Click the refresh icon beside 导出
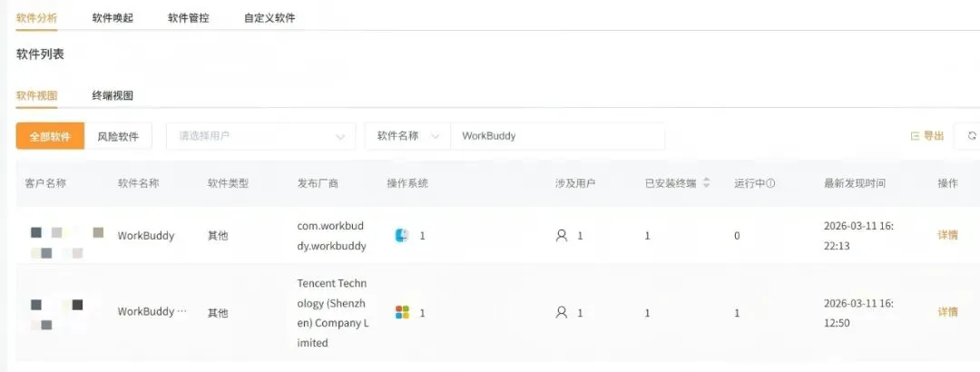Image resolution: width=980 pixels, height=372 pixels. pos(972,136)
